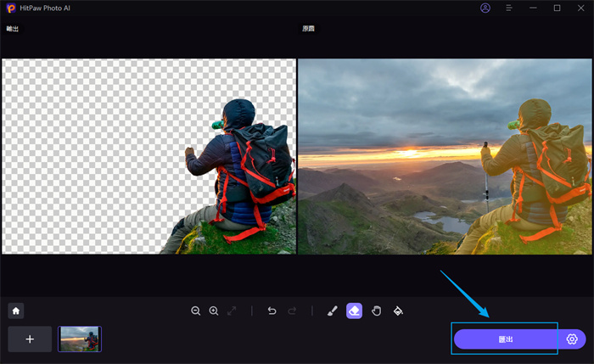Click the HitPaw Photo AI logo
The image size is (594, 364).
click(10, 8)
